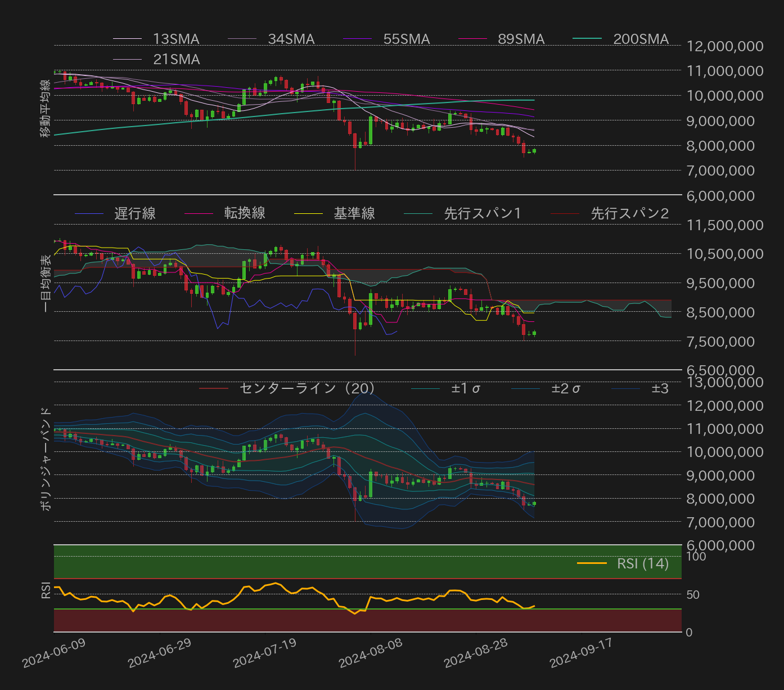The width and height of the screenshot is (784, 690).
Task: Click the 89SMA pink line sample in legend
Action: [472, 39]
